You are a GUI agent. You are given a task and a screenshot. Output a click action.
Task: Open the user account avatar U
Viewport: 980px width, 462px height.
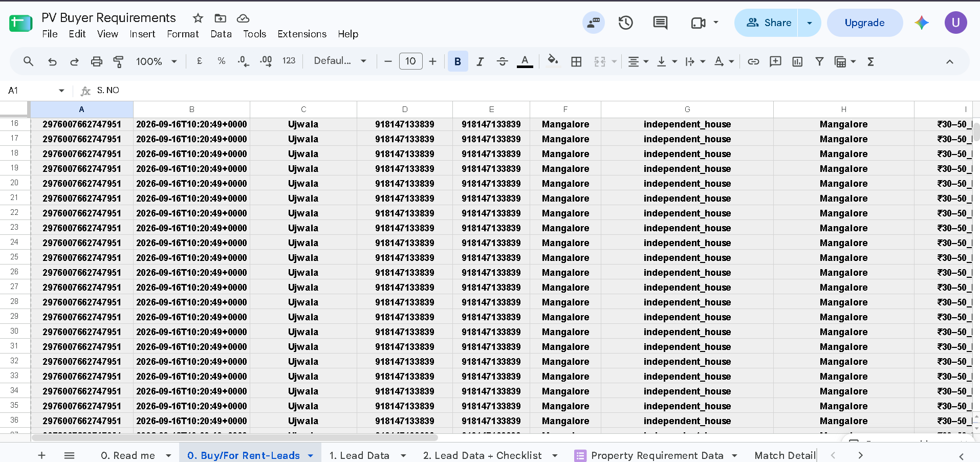[955, 23]
